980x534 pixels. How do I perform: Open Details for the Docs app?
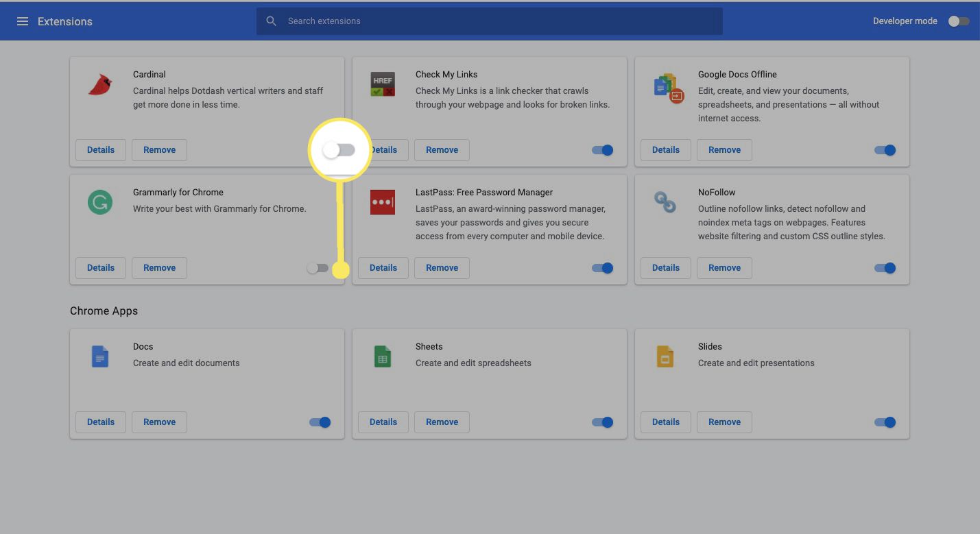tap(101, 422)
